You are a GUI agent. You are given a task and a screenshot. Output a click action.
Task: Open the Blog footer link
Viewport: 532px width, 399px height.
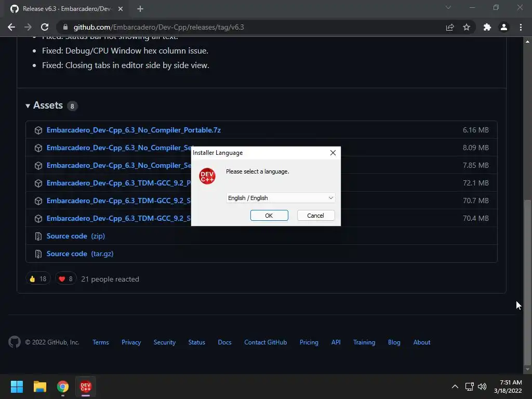tap(394, 342)
